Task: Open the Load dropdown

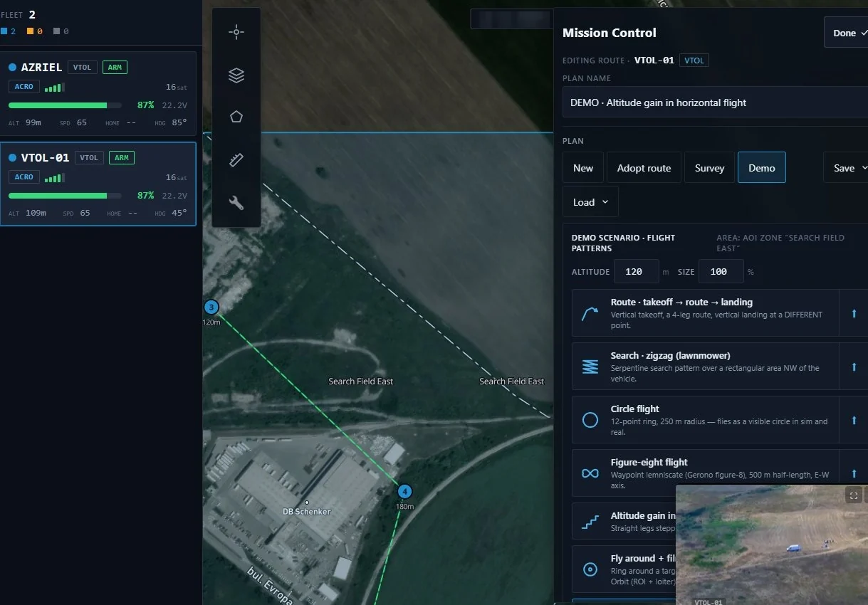Action: 590,202
